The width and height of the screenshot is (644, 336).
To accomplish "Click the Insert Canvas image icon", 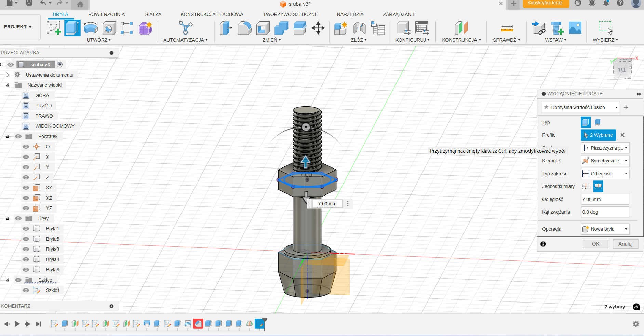I will (575, 28).
